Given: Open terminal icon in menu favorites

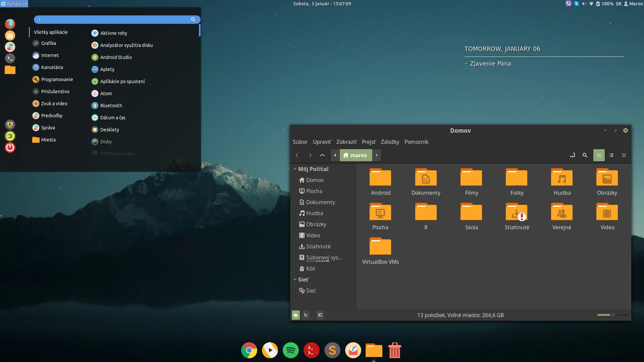Looking at the screenshot, I should click(x=10, y=58).
